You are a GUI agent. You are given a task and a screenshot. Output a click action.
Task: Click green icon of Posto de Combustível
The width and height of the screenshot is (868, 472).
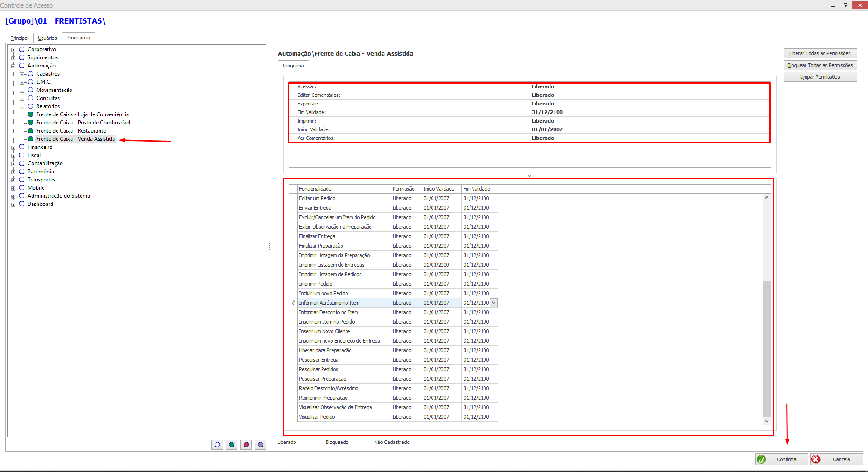(31, 123)
